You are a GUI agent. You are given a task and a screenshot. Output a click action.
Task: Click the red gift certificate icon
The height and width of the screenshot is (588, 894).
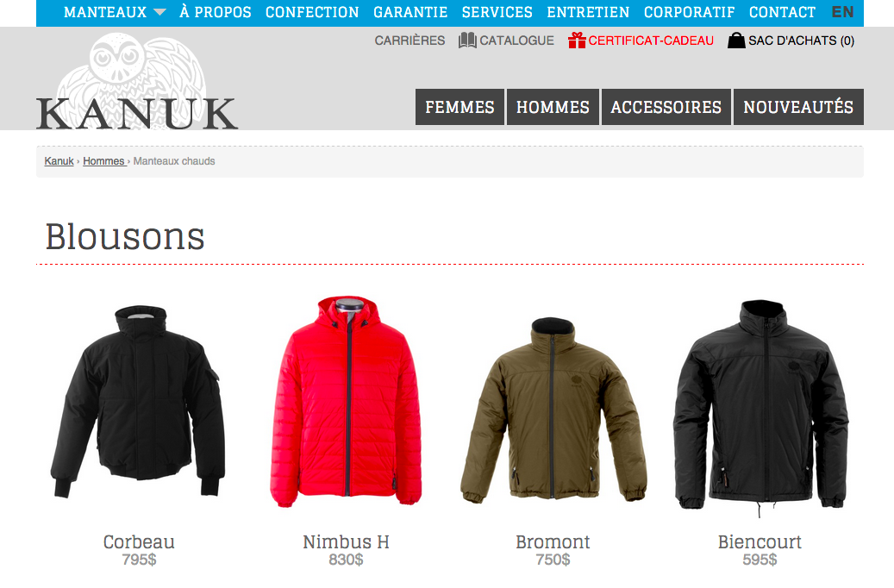coord(577,41)
